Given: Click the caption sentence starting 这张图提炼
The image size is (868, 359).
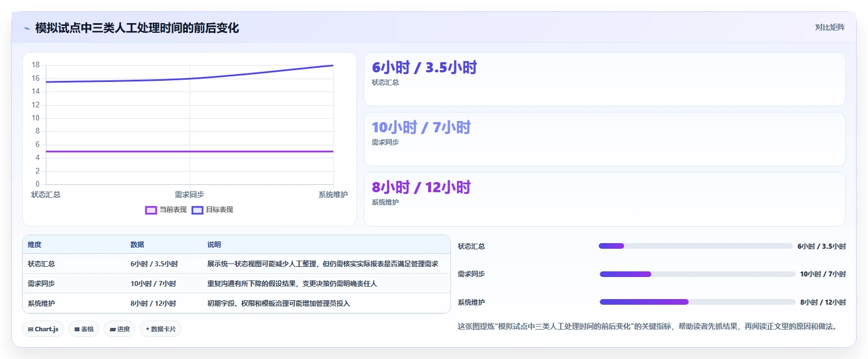Looking at the screenshot, I should click(647, 326).
